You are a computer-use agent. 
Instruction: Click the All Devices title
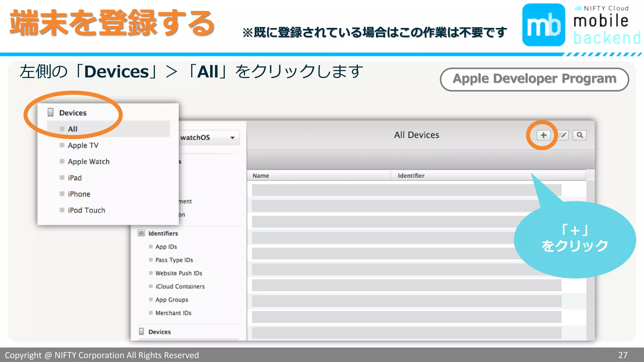[417, 135]
